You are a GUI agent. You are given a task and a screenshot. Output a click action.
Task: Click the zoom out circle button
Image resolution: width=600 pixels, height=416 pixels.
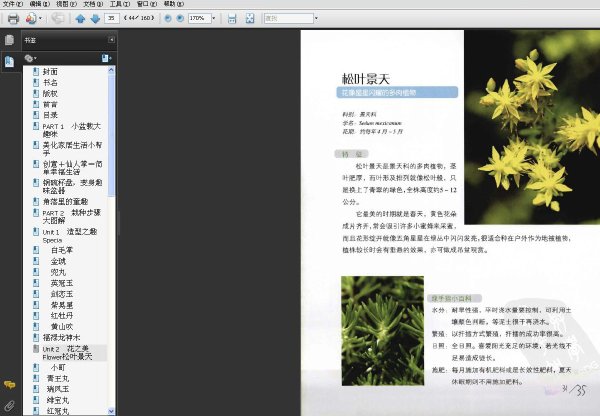(168, 18)
